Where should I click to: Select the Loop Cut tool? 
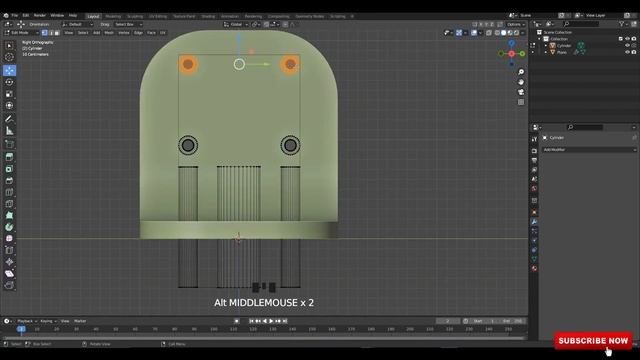coord(9,192)
